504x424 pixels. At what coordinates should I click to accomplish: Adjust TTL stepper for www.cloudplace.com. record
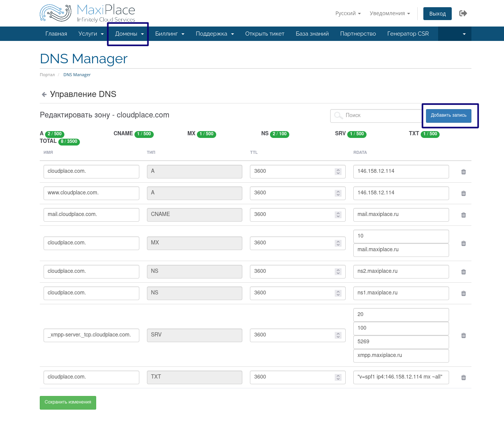pyautogui.click(x=338, y=193)
